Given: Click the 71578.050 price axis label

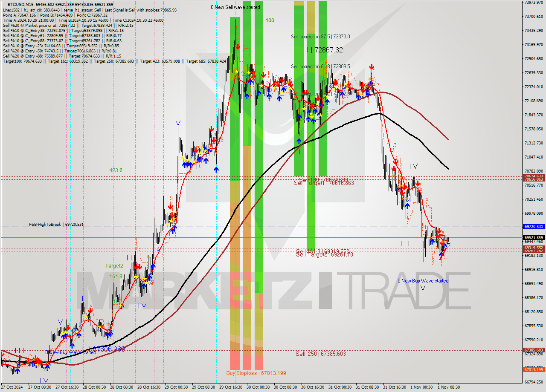Looking at the screenshot, I should point(534,129).
